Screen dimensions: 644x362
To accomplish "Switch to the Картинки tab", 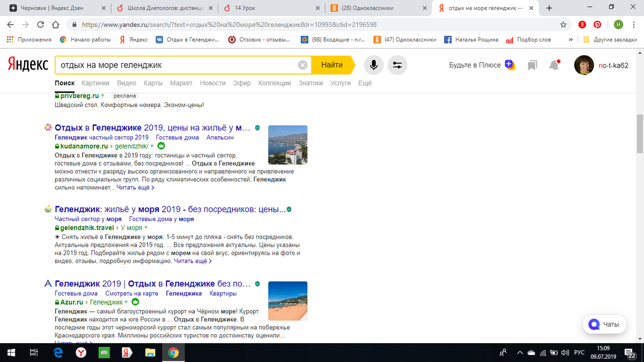I will [96, 83].
